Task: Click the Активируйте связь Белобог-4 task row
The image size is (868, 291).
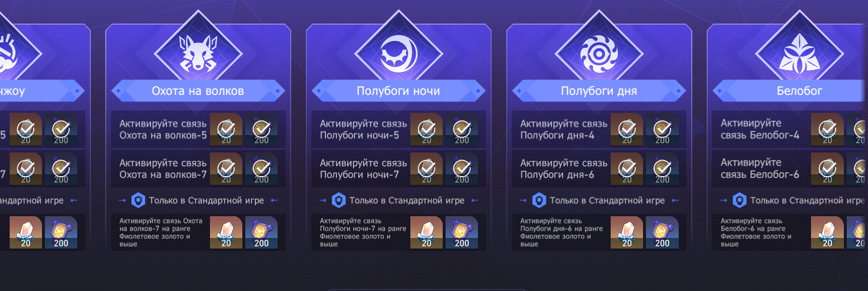Action: (x=790, y=129)
